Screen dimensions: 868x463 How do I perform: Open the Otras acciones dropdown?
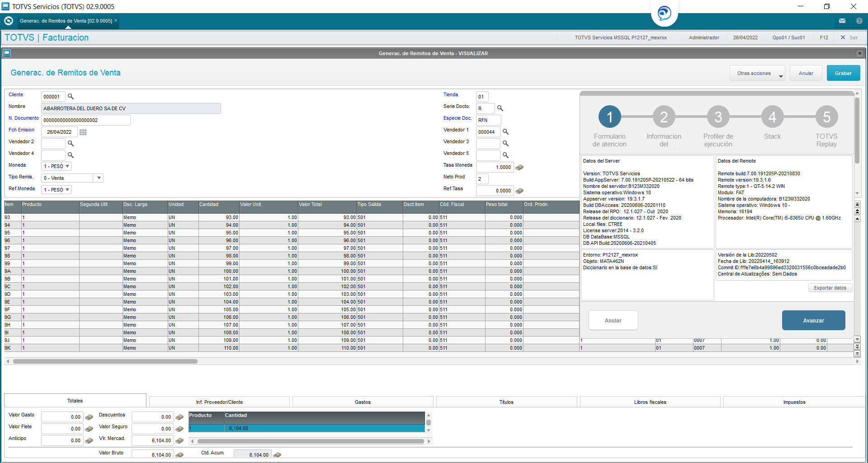click(x=757, y=73)
